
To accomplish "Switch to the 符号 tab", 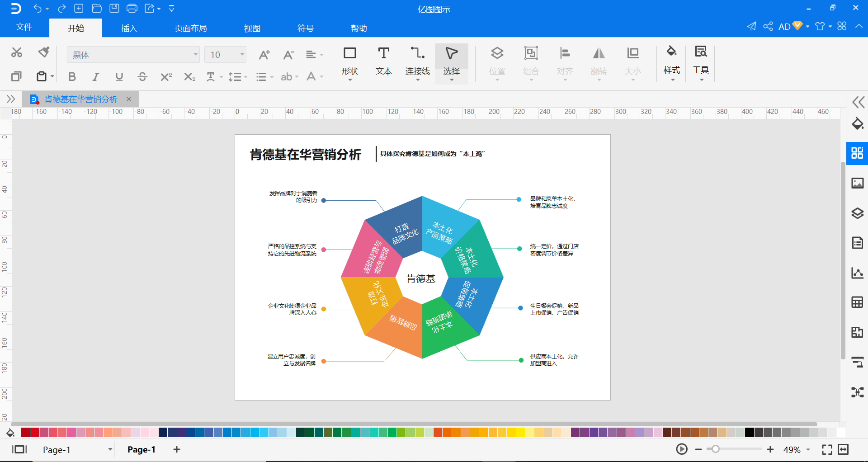I will click(x=306, y=28).
